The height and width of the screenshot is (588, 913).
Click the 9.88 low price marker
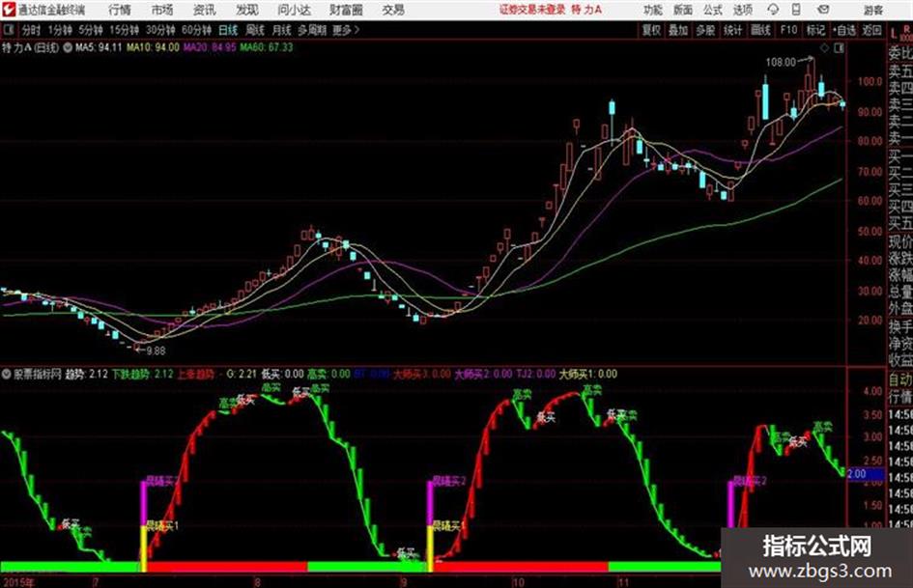point(156,350)
